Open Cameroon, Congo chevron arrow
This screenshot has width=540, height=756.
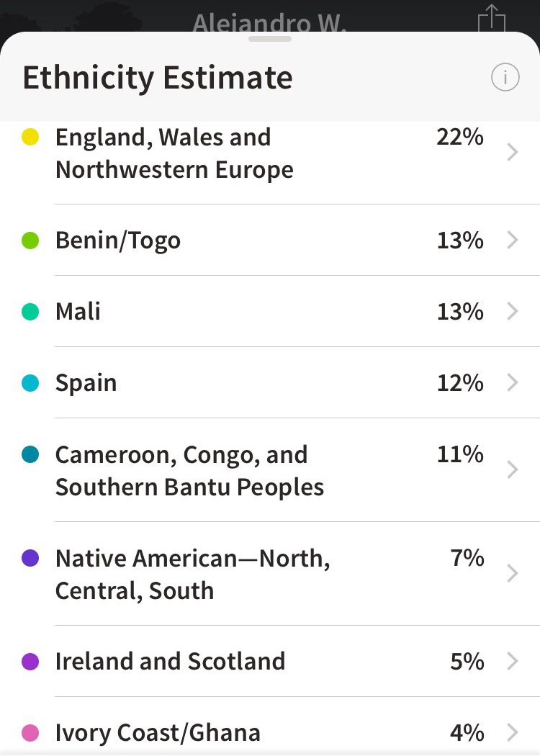tap(513, 469)
